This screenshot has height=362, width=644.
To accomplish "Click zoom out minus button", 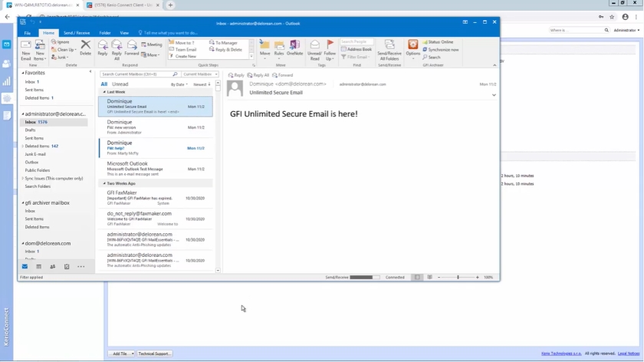I will (439, 278).
